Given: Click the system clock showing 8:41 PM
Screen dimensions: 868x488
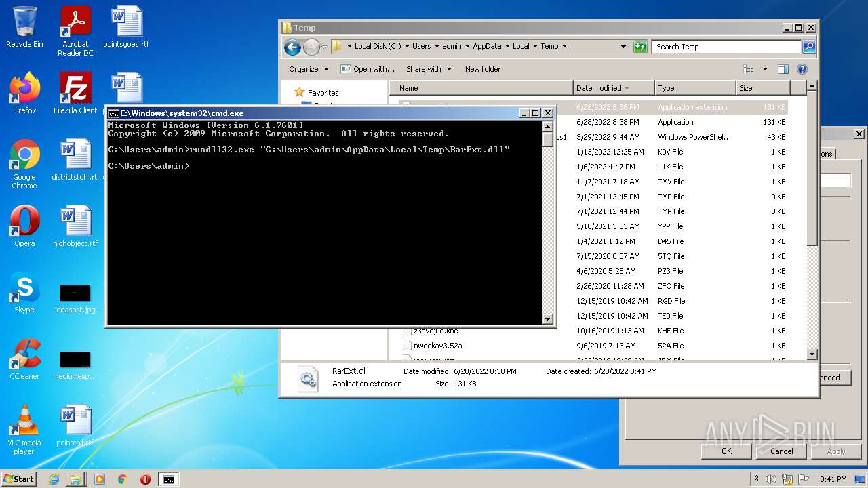Looking at the screenshot, I should [833, 479].
